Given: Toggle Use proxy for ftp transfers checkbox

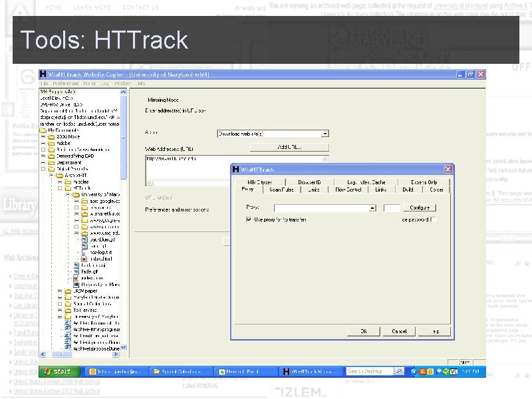Looking at the screenshot, I should click(x=249, y=219).
